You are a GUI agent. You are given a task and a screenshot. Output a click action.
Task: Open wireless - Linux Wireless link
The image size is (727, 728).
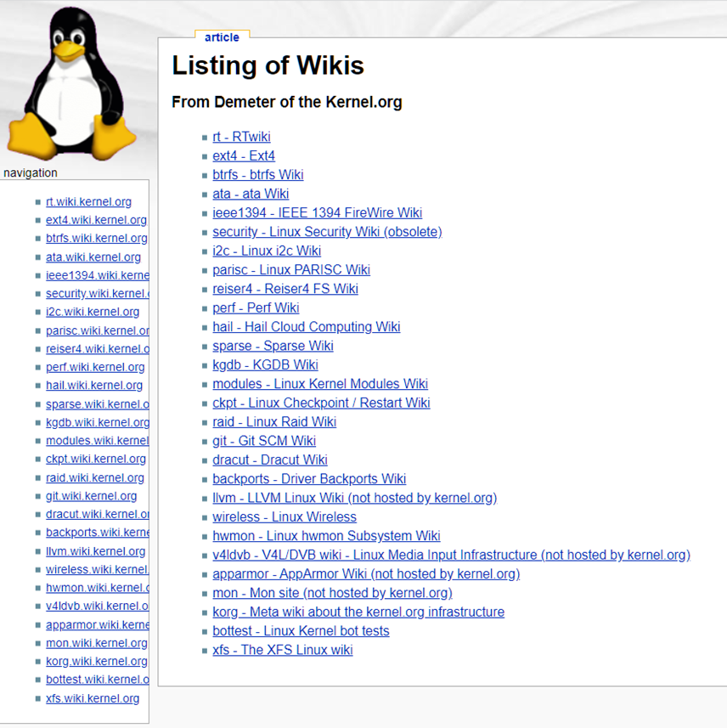click(x=285, y=517)
